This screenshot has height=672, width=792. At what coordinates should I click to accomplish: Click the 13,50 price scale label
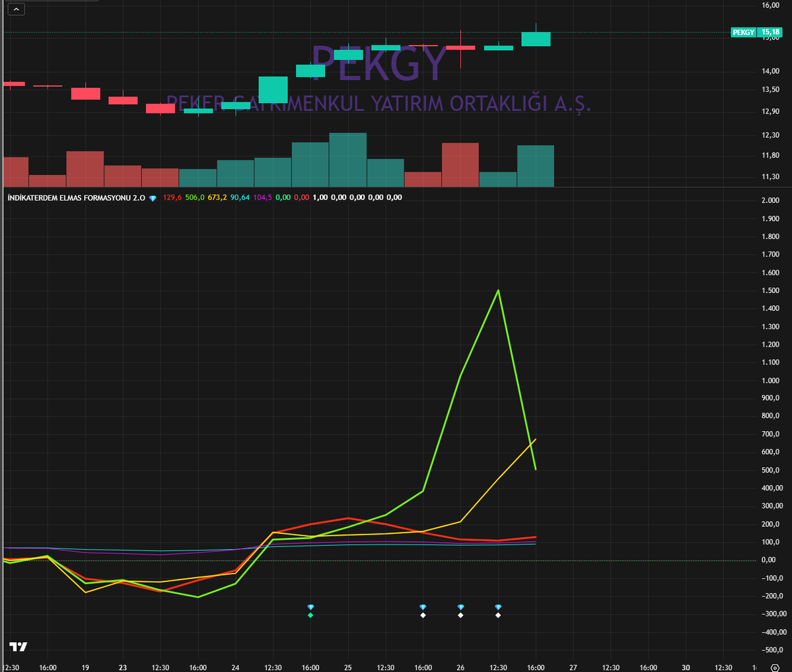pyautogui.click(x=770, y=89)
